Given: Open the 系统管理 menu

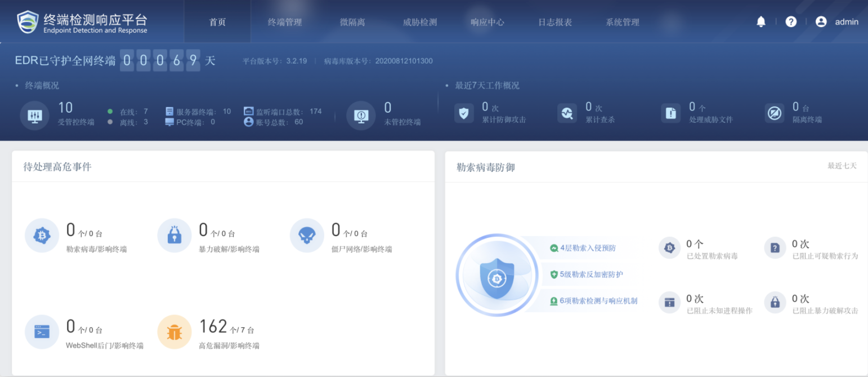Looking at the screenshot, I should pos(621,22).
